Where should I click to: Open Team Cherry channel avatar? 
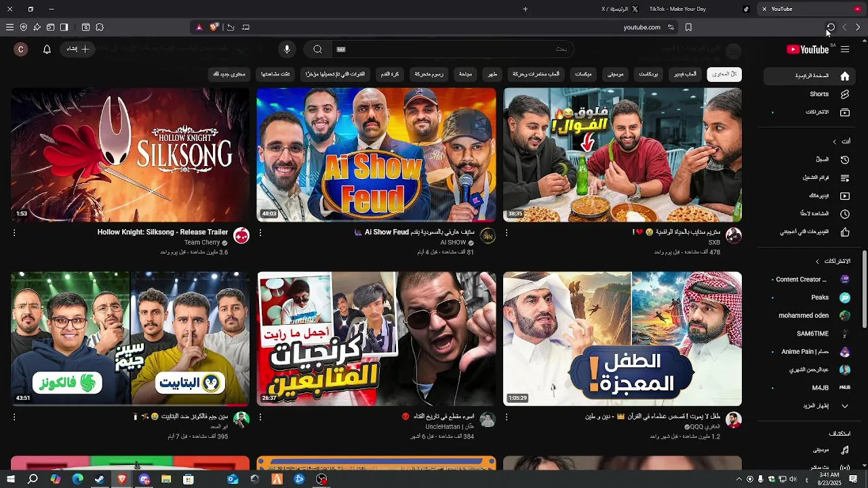pyautogui.click(x=241, y=236)
